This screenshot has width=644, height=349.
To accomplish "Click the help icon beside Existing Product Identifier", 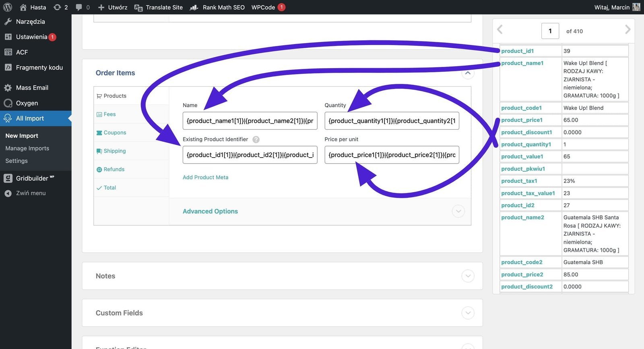I will 256,139.
